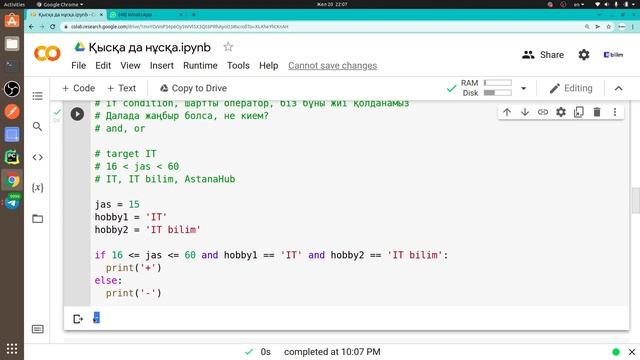This screenshot has width=640, height=360.
Task: Open Runtime menu
Action: 200,66
